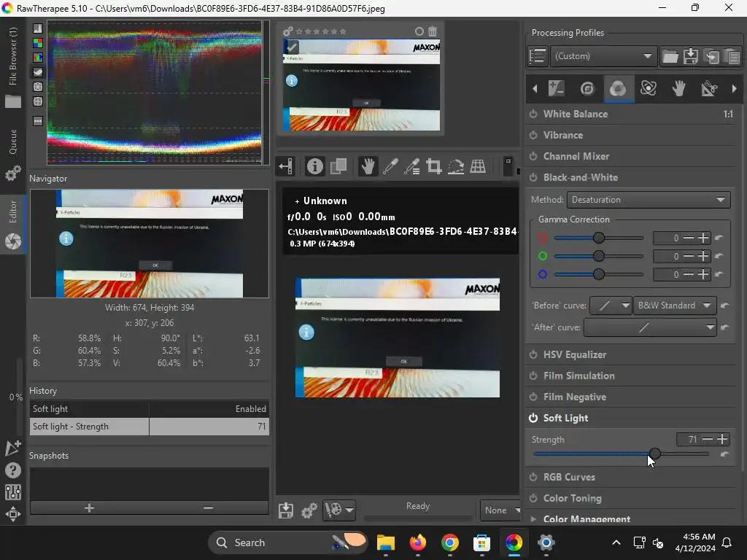Enable the RGB Curves tool
This screenshot has height=560, width=747.
[533, 477]
